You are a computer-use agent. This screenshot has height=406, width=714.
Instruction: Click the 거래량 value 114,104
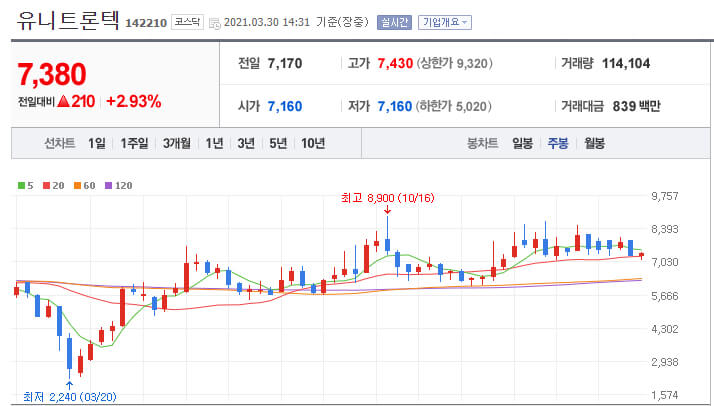tap(626, 63)
